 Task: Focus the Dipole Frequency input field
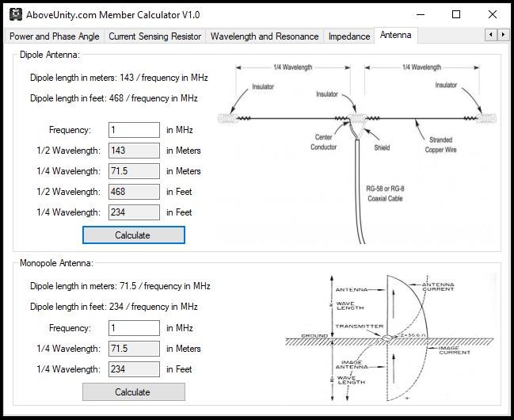(134, 130)
